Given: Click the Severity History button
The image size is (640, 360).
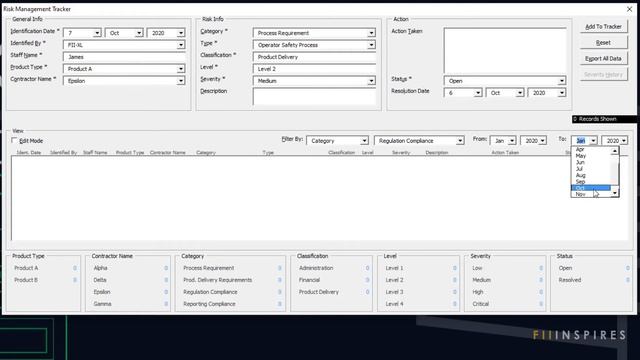Looking at the screenshot, I should pos(603,74).
